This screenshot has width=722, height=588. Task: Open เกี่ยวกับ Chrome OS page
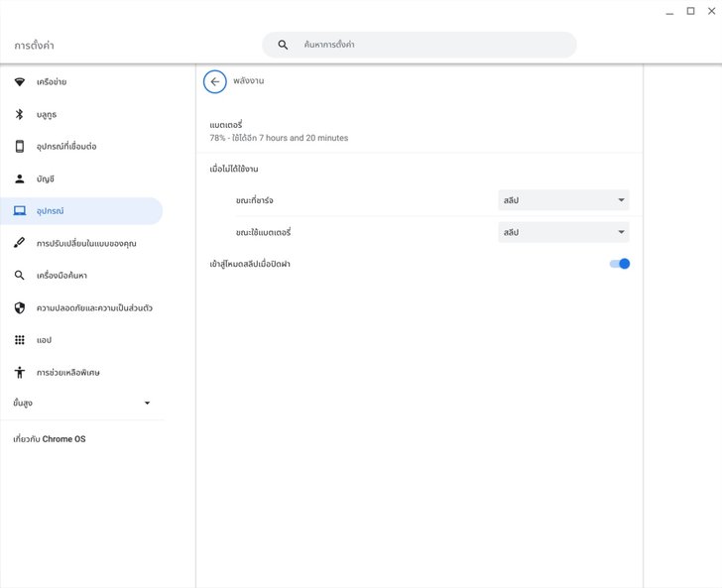pos(50,439)
